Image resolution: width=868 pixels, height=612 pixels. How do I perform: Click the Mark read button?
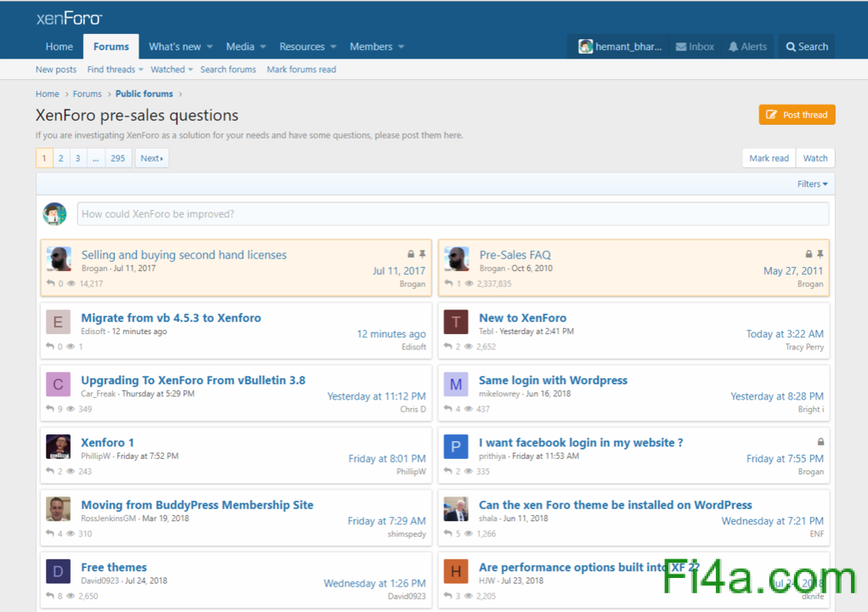769,158
